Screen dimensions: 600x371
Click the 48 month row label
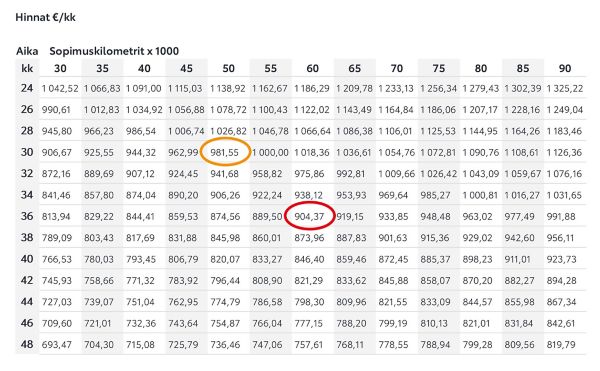pos(27,344)
